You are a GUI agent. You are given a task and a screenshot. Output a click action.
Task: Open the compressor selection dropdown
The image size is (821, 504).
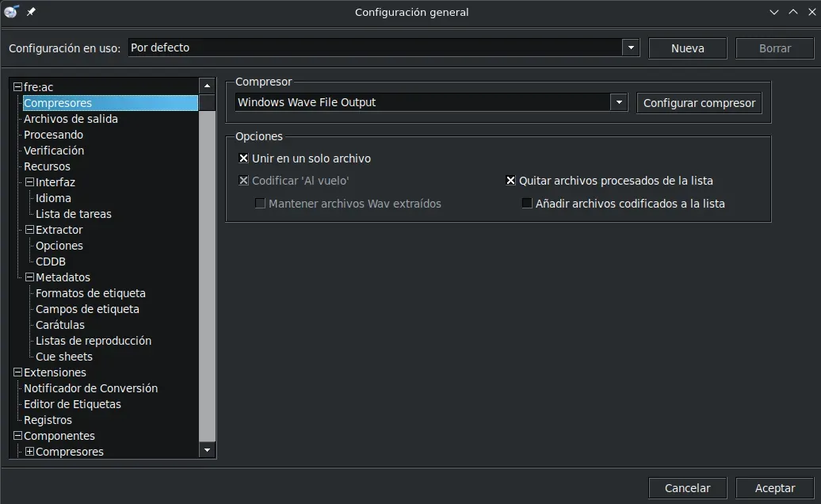click(x=617, y=101)
